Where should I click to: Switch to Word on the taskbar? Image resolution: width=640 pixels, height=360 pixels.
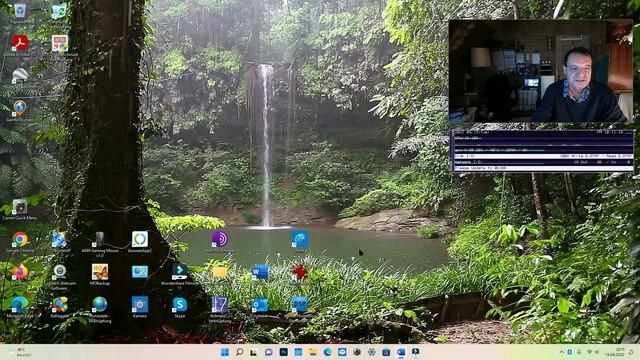tap(401, 352)
